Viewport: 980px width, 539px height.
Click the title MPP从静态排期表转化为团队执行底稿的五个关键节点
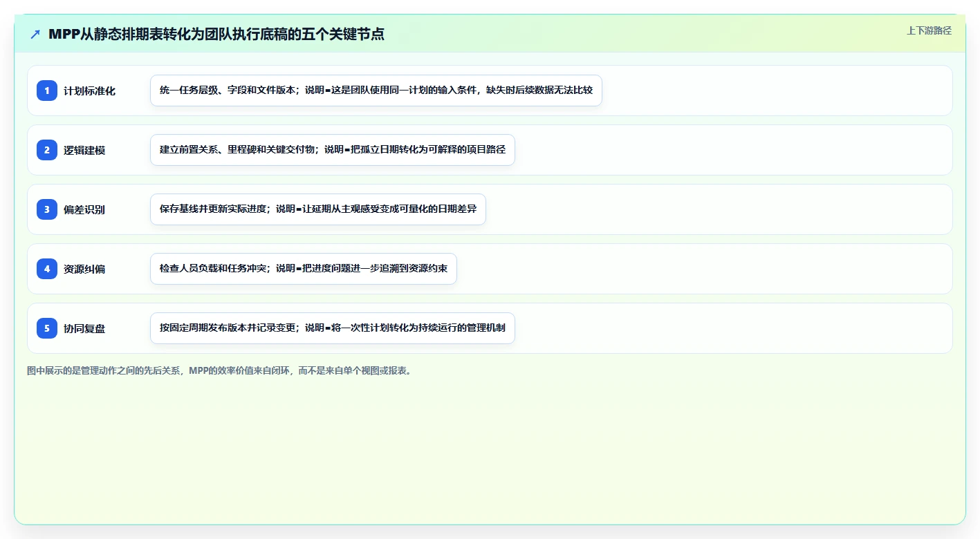tap(216, 34)
